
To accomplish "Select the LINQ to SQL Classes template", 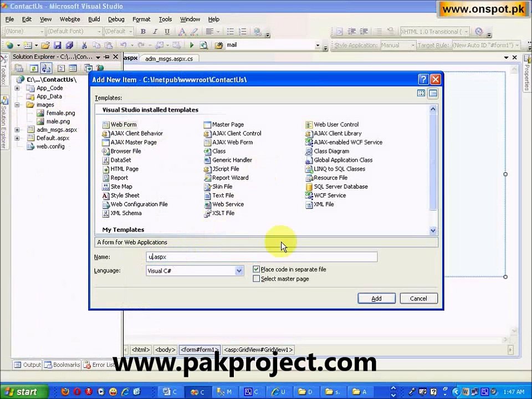I will point(335,168).
